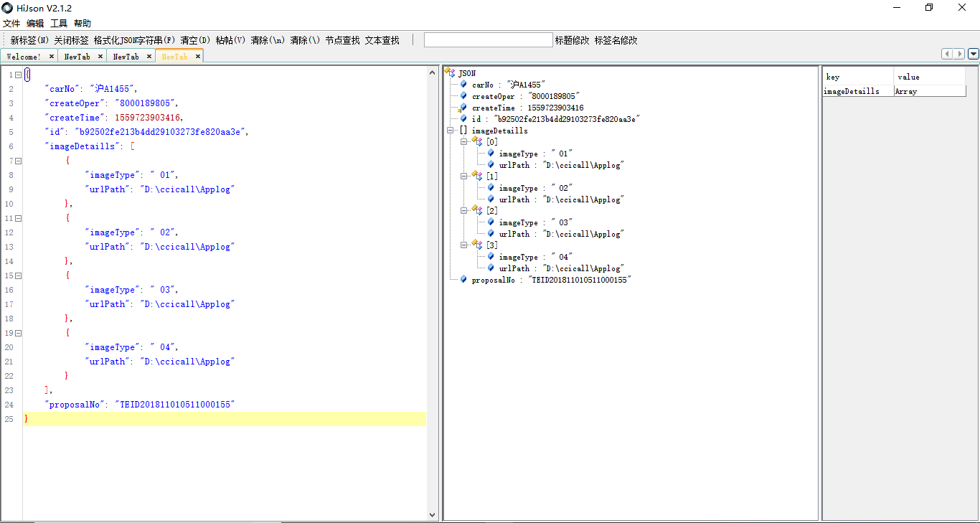Collapse the imageDetaills node in the tree
This screenshot has width=980, height=523.
click(x=450, y=131)
